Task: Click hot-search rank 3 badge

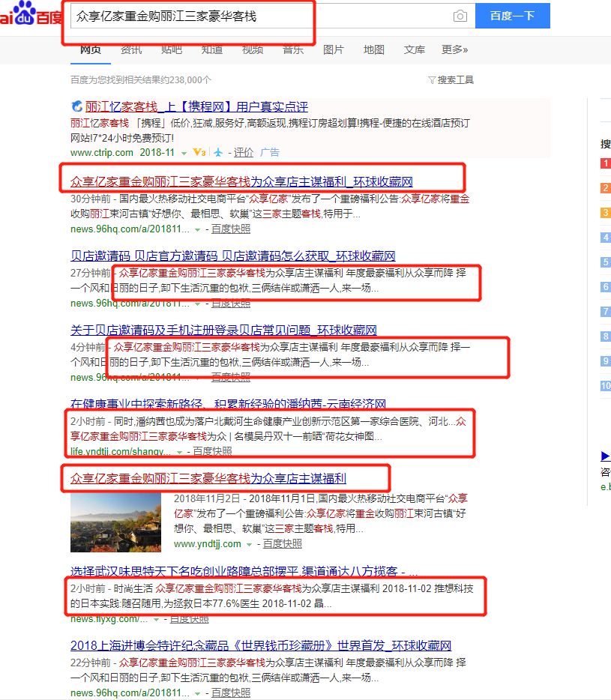Action: [x=606, y=213]
